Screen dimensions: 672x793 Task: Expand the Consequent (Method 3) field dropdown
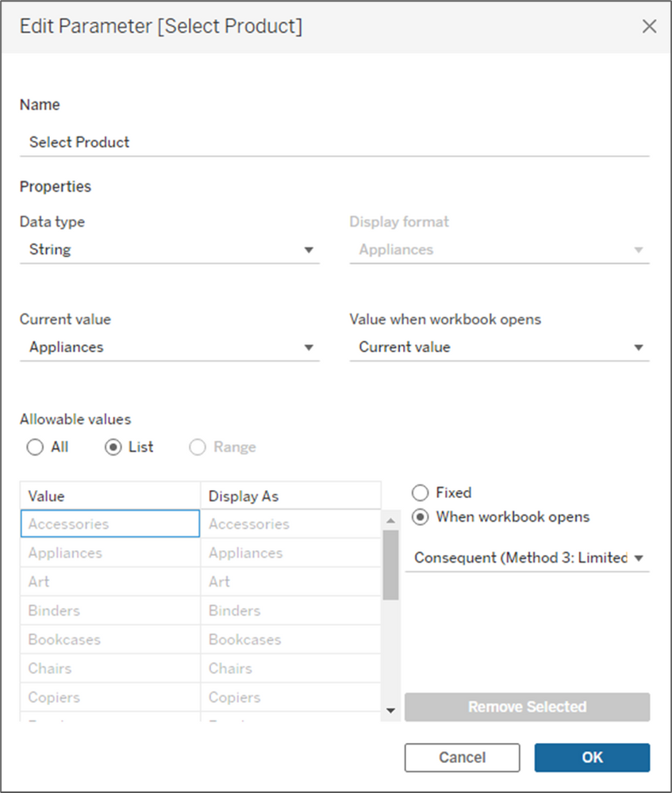639,557
